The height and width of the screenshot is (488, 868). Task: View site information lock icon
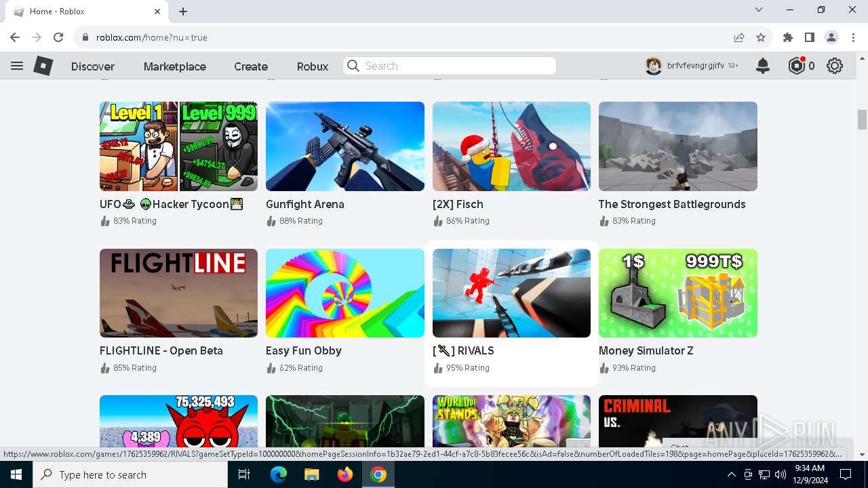click(85, 37)
